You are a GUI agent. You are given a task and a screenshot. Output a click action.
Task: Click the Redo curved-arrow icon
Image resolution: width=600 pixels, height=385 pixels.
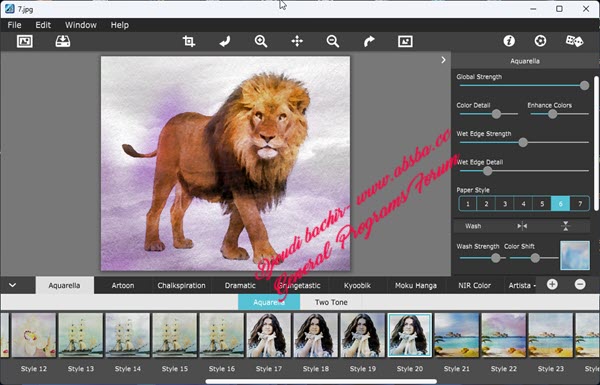[x=369, y=41]
